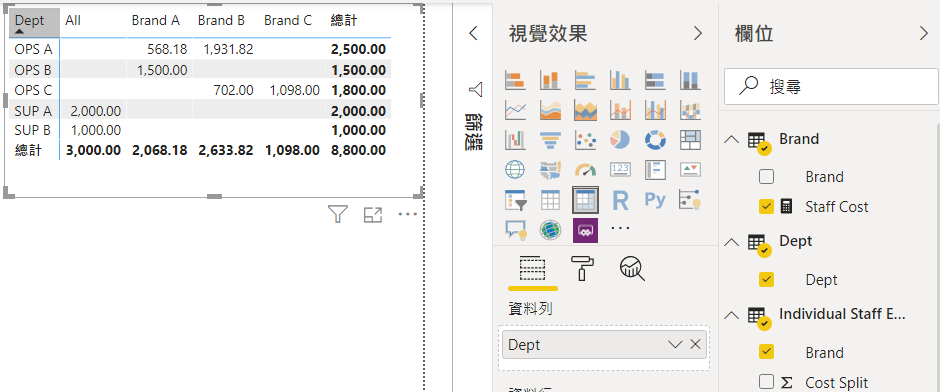Screen dimensions: 940x392
Task: Select the stacked column chart visual
Action: click(550, 80)
